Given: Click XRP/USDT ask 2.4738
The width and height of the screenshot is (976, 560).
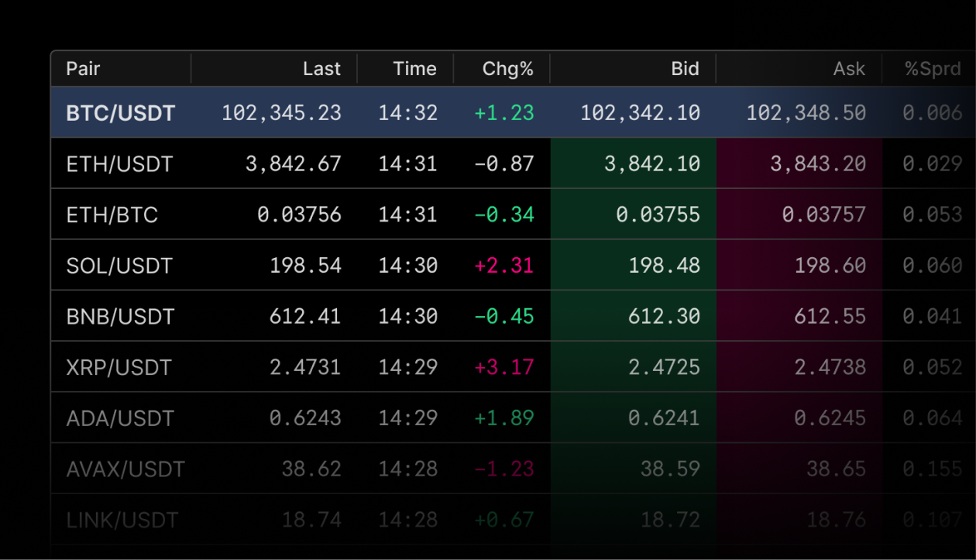Looking at the screenshot, I should pos(830,367).
